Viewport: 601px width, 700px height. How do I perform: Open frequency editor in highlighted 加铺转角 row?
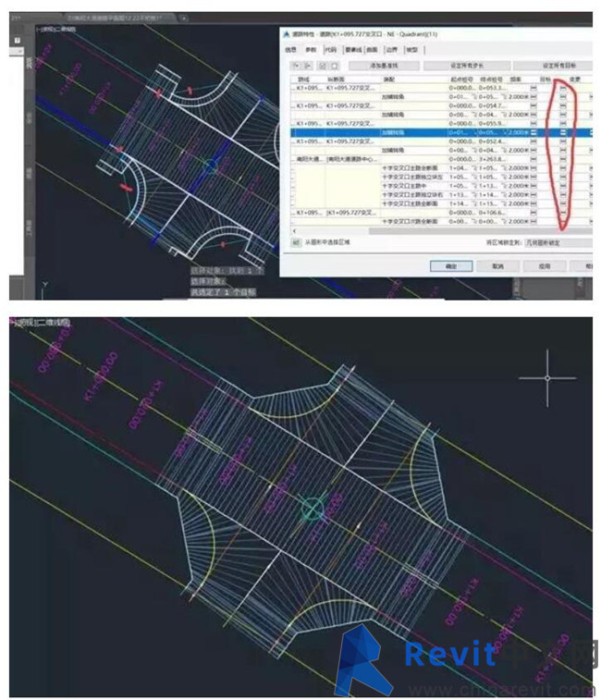(534, 132)
